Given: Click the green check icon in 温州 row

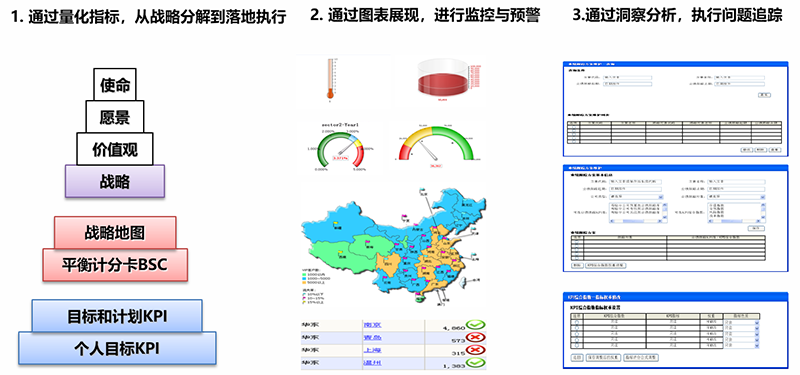Looking at the screenshot, I should click(x=476, y=363).
